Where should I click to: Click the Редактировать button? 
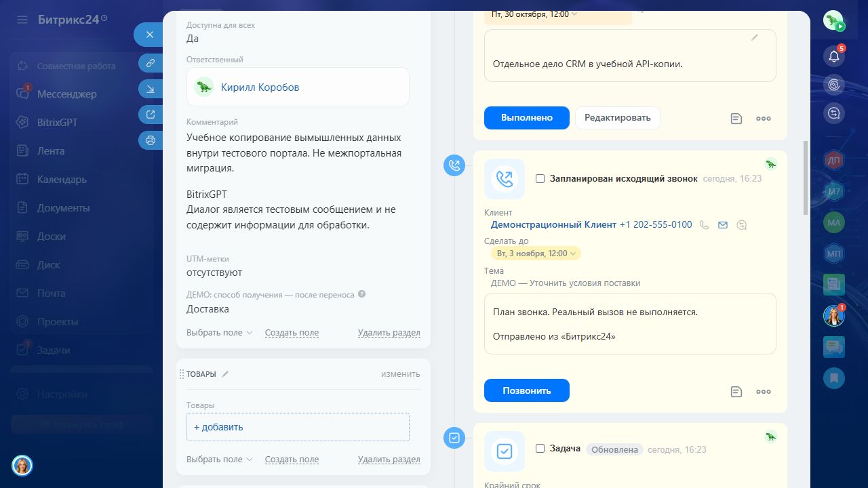pyautogui.click(x=618, y=118)
